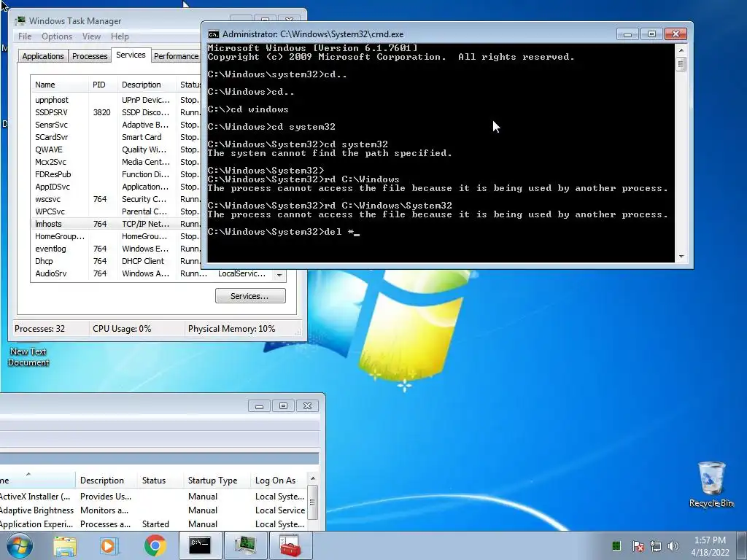Sort Services window by Startup Type
The width and height of the screenshot is (747, 560).
coord(216,481)
